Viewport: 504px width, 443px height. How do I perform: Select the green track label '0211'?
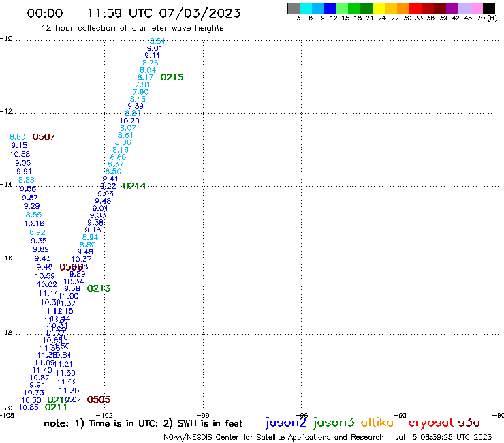coord(56,408)
